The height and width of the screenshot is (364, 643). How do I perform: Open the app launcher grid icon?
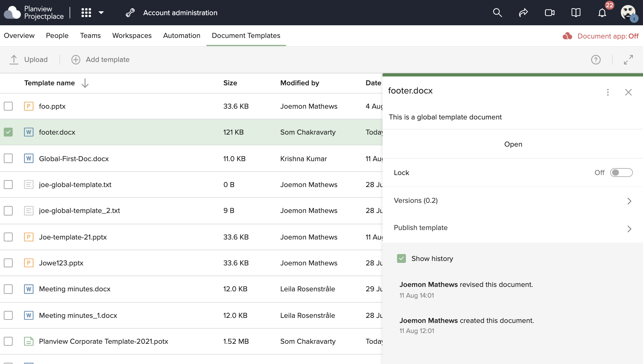pyautogui.click(x=86, y=13)
